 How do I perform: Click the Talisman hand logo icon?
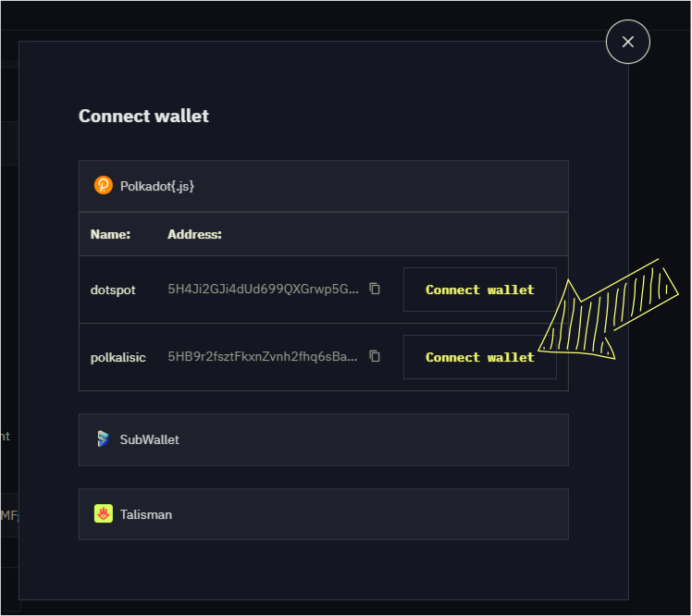tap(104, 513)
